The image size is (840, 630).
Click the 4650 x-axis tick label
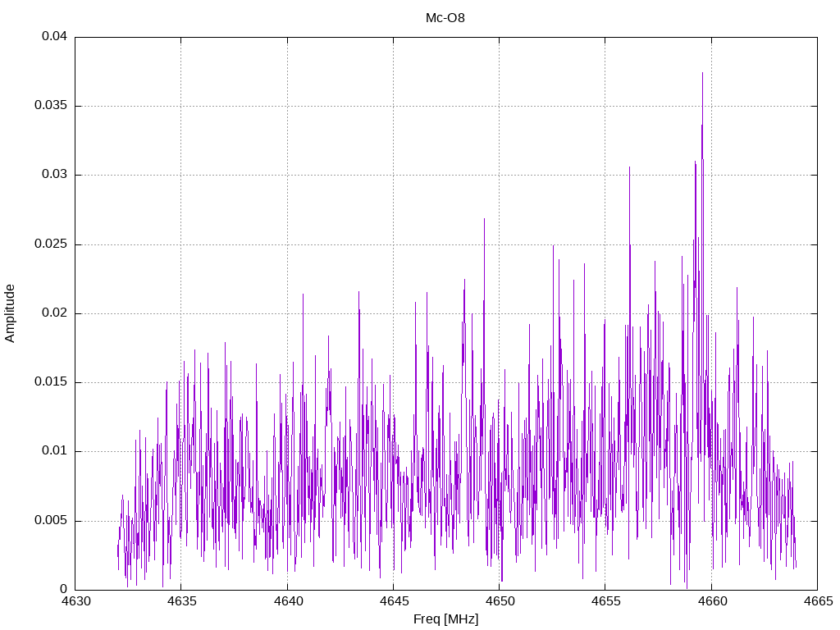pos(500,601)
